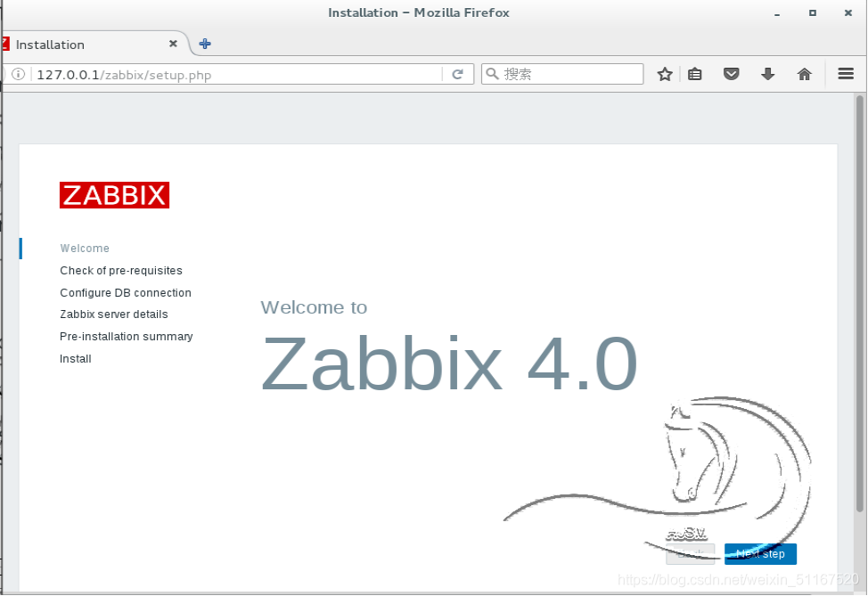This screenshot has height=596, width=868.
Task: Open the bookmarks list icon
Action: click(x=695, y=74)
